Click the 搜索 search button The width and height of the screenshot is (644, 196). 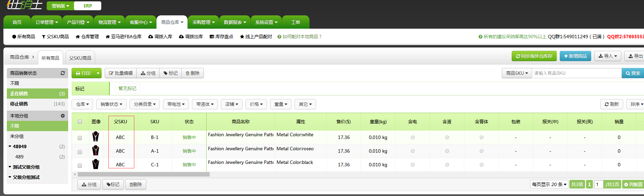click(633, 73)
